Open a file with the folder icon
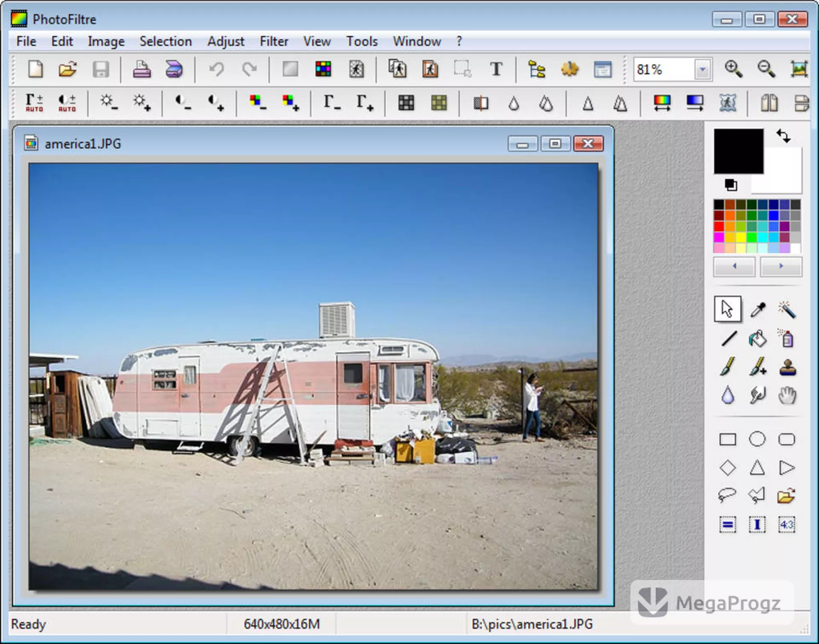819x644 pixels. (67, 69)
